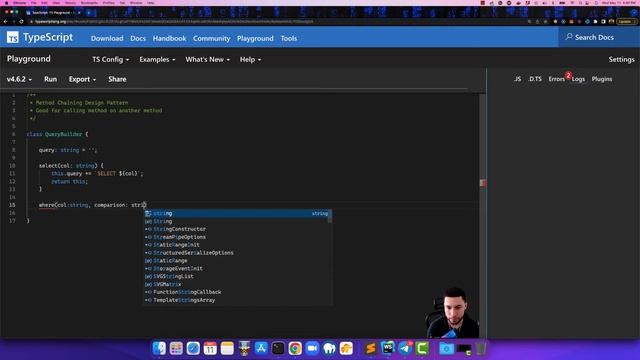This screenshot has height=360, width=640.
Task: Open Telegram from the dock
Action: pos(405,348)
